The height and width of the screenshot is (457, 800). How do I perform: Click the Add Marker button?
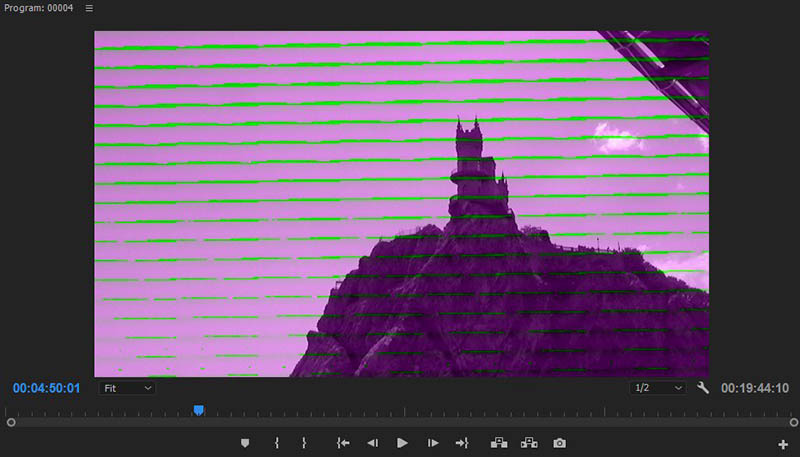(245, 443)
